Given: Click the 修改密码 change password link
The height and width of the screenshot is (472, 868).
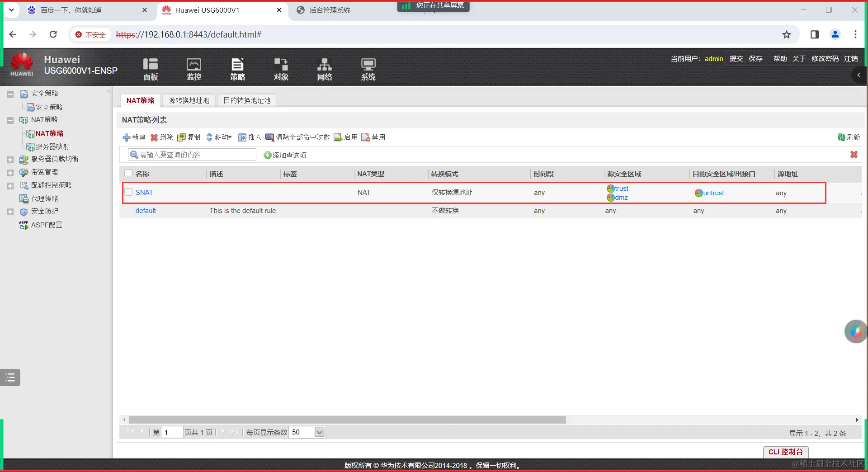Looking at the screenshot, I should point(825,59).
